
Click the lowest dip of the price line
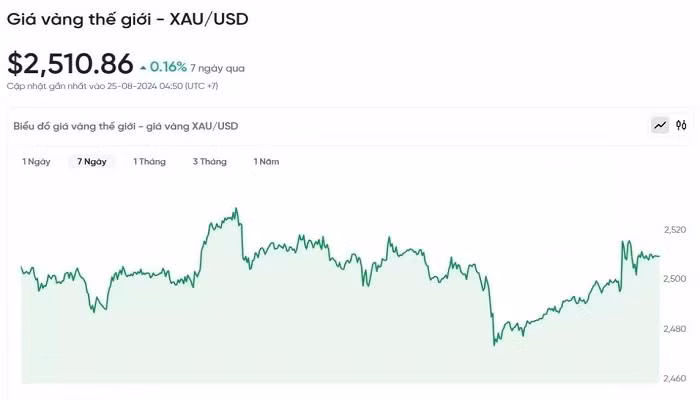click(495, 345)
